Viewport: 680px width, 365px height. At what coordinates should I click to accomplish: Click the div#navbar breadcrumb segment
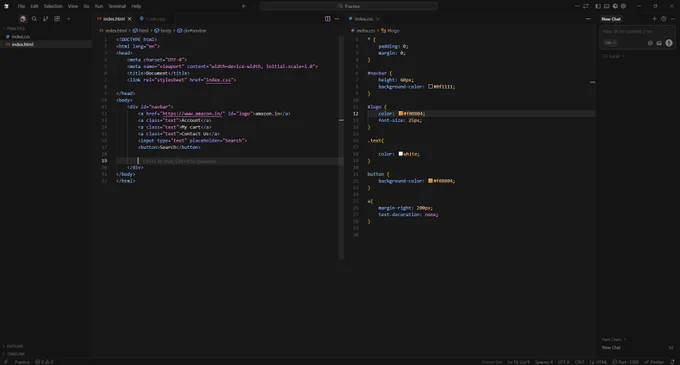tap(192, 31)
